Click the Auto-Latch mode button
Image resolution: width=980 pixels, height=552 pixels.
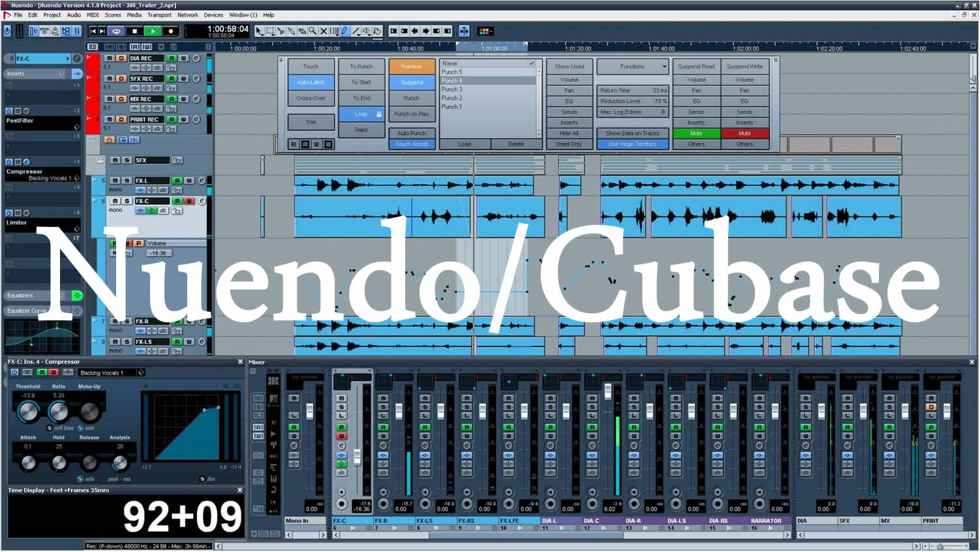pos(311,82)
